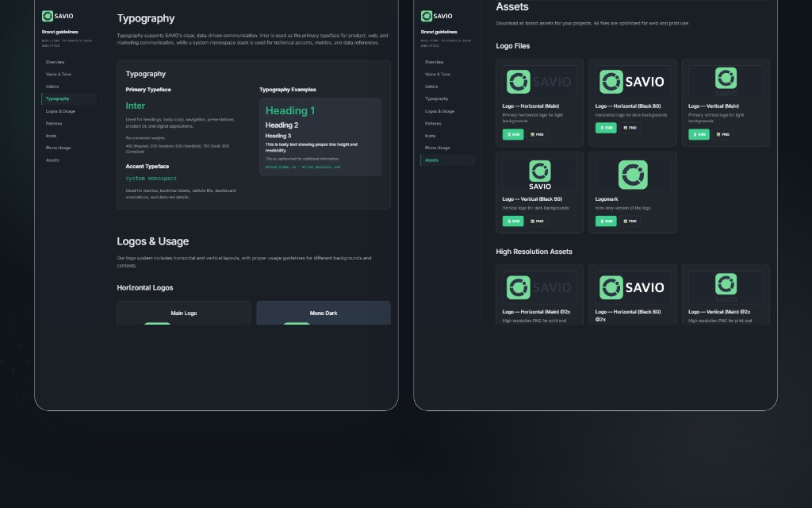This screenshot has height=508, width=812.
Task: Download SVG for Logo Horizontal (Black BG)
Action: 606,128
